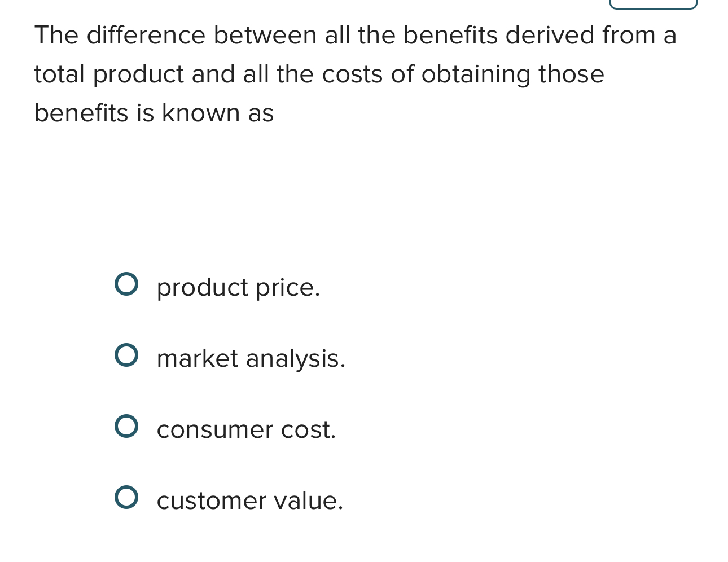Click the answer text "product price."
Viewport: 728px width, 562px height.
pos(238,287)
